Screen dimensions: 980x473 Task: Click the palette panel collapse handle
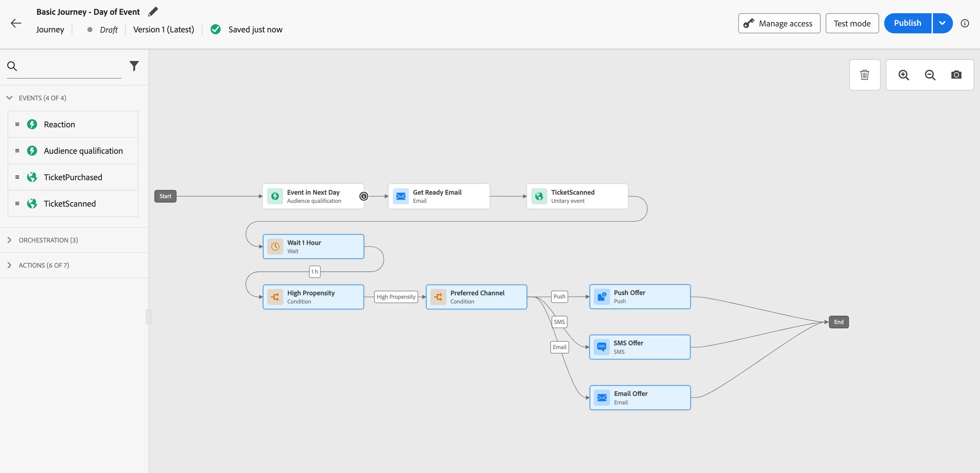click(149, 317)
